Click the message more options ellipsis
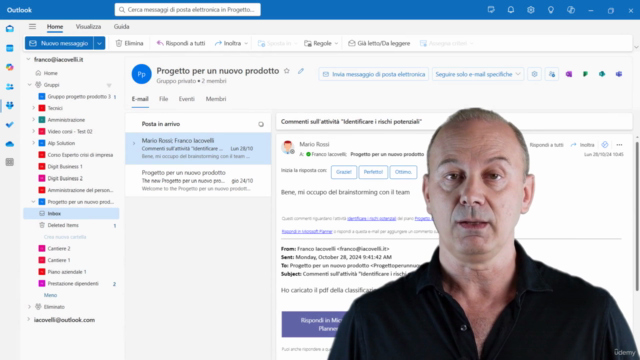The width and height of the screenshot is (640, 360). click(619, 145)
